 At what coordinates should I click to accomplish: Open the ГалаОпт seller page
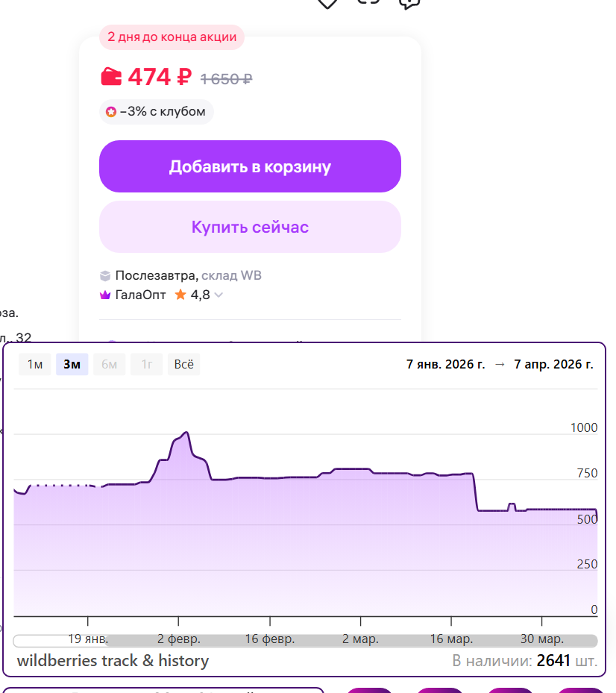(140, 295)
